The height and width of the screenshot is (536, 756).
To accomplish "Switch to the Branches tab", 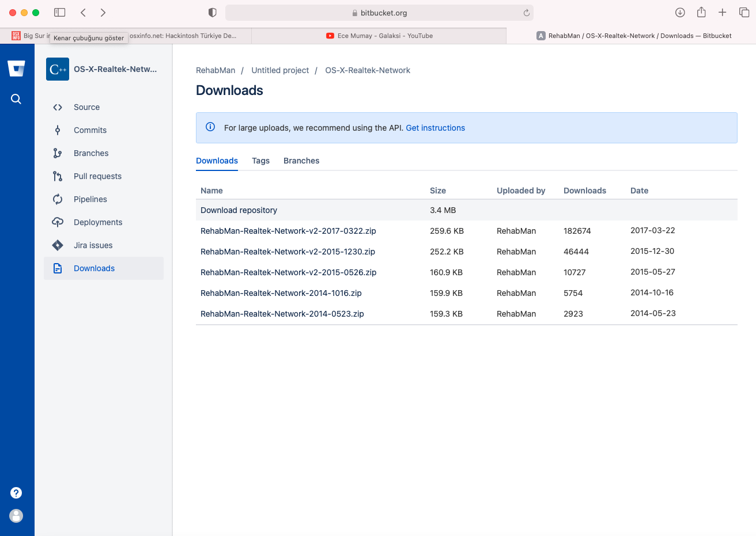I will [x=301, y=161].
